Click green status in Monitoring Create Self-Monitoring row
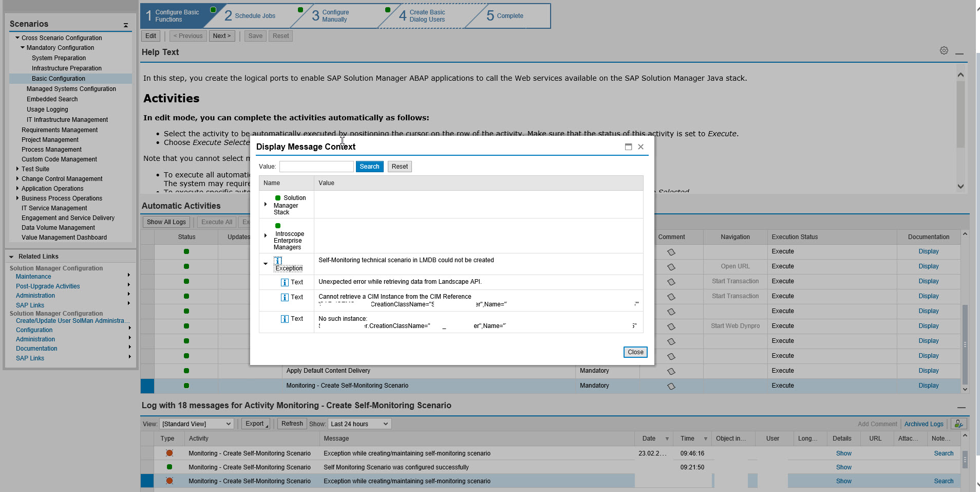 186,386
